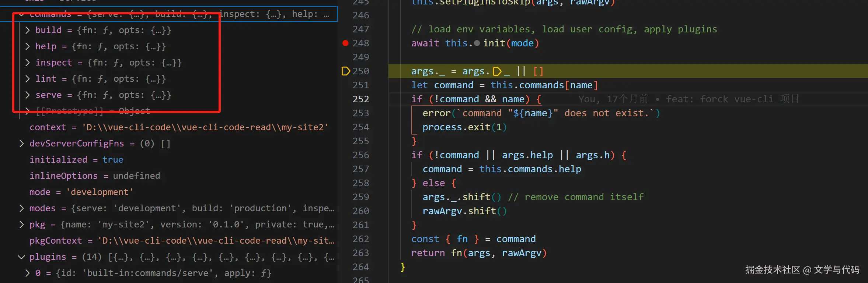This screenshot has width=868, height=283.
Task: Expand the lint variable
Action: [27, 79]
